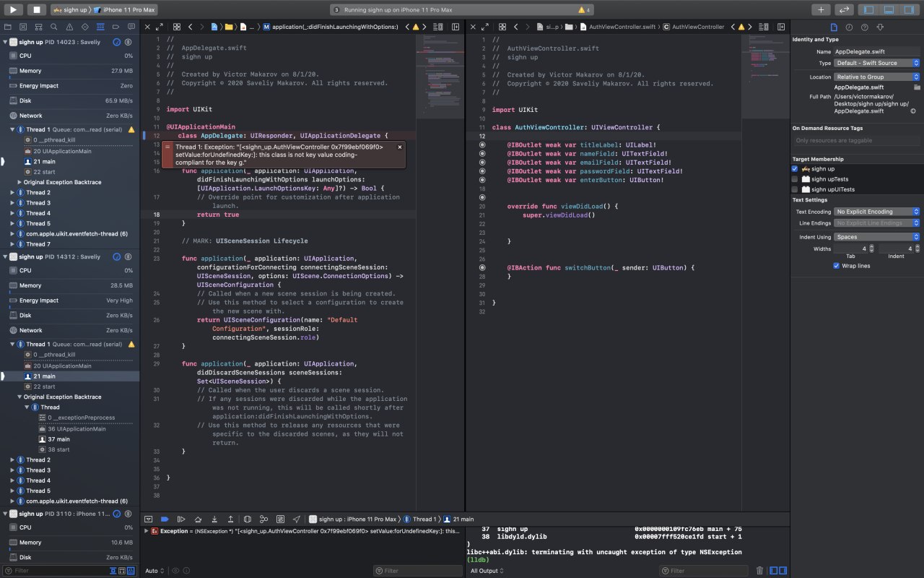Click the On Demand Resource Tags field
924x578 pixels.
pyautogui.click(x=856, y=140)
